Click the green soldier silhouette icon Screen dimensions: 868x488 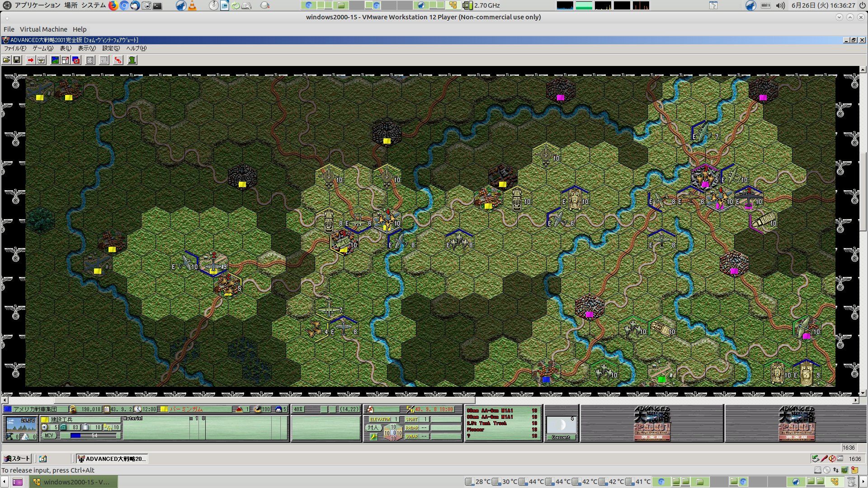click(x=132, y=60)
